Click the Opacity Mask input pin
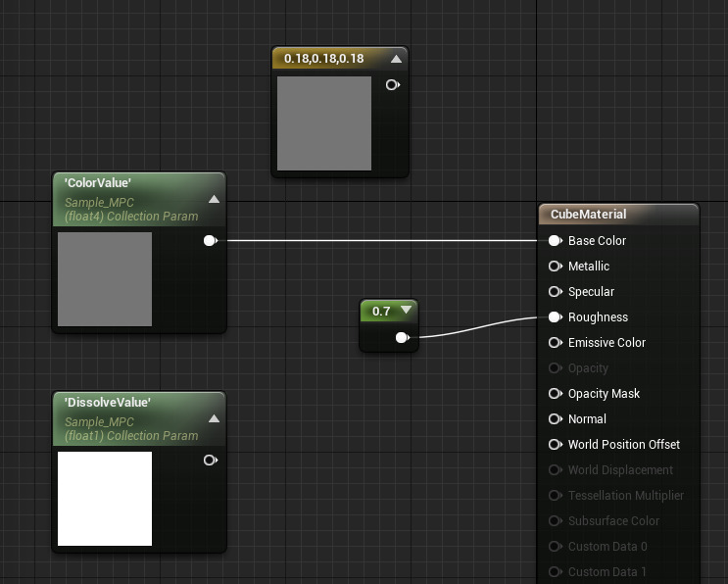 click(555, 394)
